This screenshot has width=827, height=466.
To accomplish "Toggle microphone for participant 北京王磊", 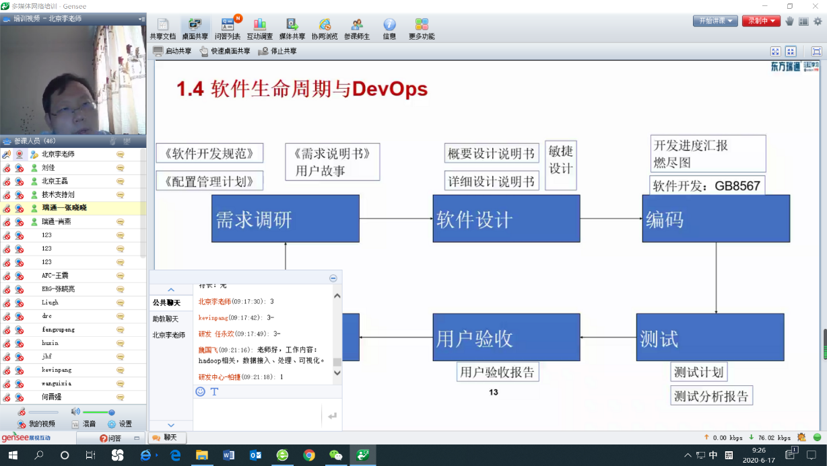I will 7,181.
